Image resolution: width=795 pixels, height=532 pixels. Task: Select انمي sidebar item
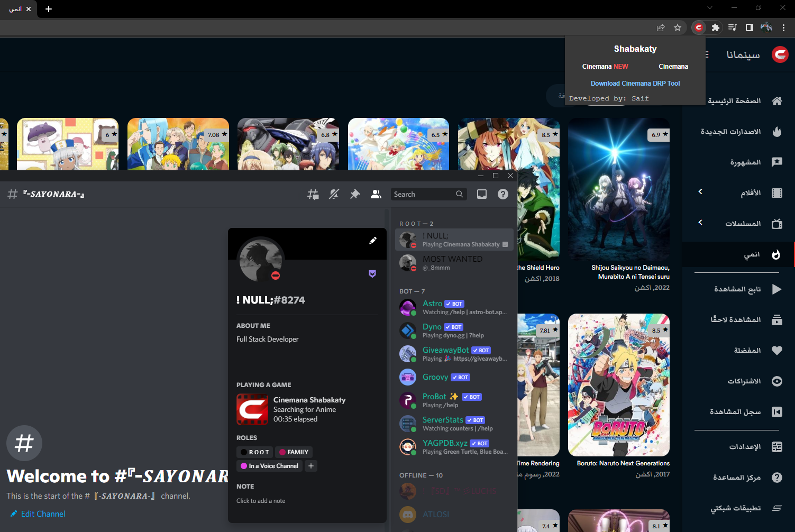tap(738, 254)
